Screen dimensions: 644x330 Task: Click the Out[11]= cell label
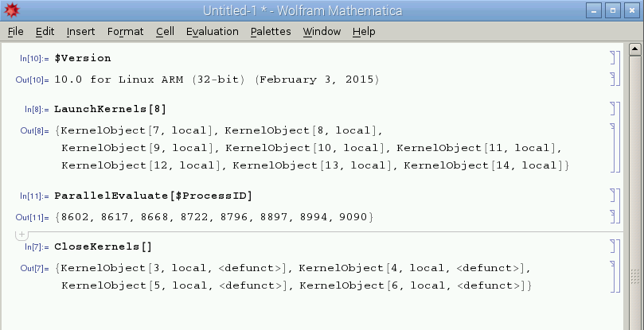pos(32,217)
